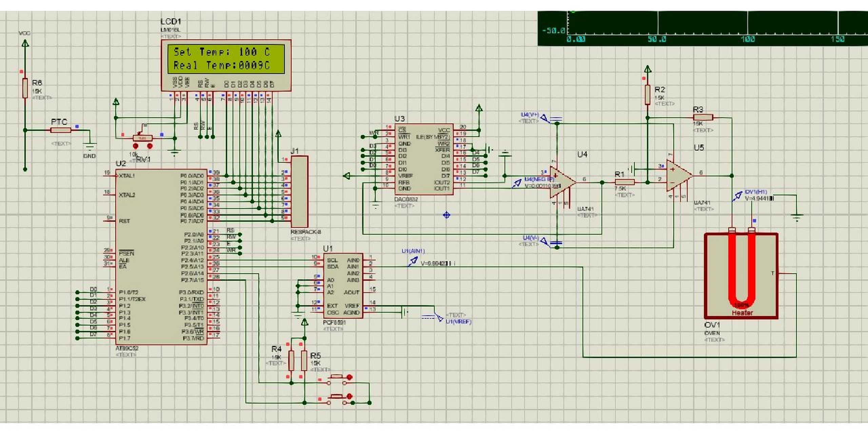Click the "RST" pin label on U2
The width and height of the screenshot is (868, 434).
[124, 221]
